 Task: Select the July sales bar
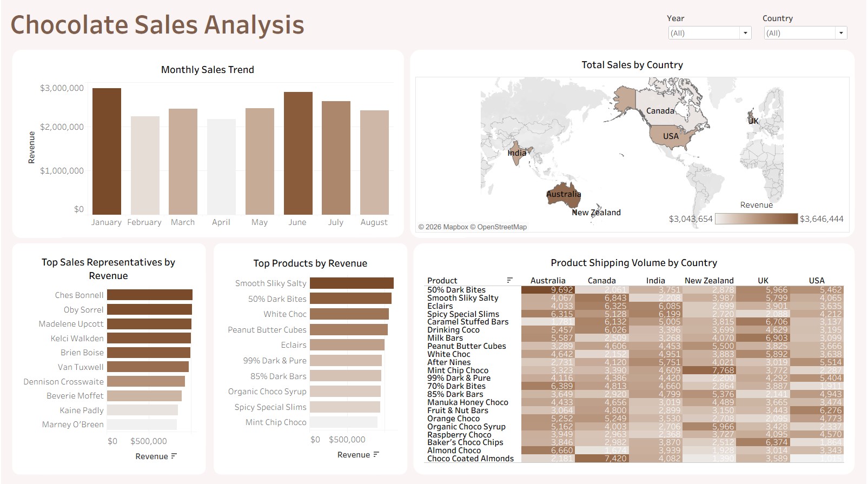click(336, 158)
